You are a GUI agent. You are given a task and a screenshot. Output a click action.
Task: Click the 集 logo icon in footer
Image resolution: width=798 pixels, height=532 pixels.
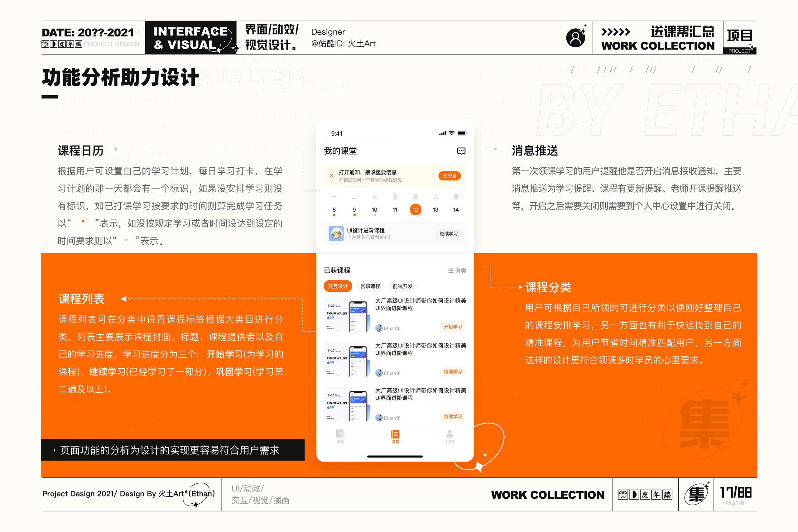696,494
